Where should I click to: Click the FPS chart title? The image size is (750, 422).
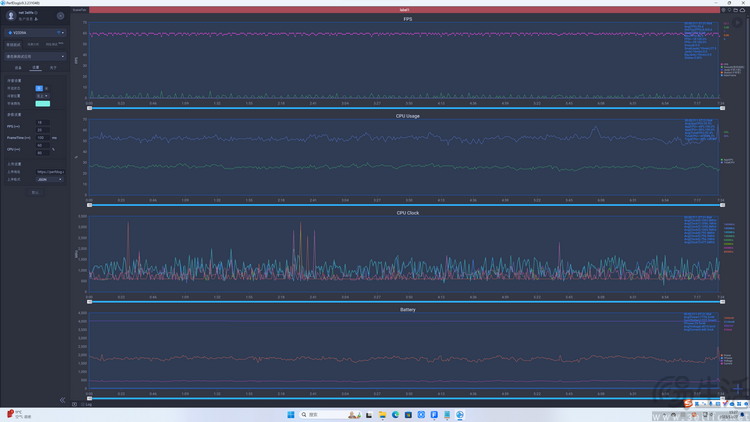coord(408,19)
